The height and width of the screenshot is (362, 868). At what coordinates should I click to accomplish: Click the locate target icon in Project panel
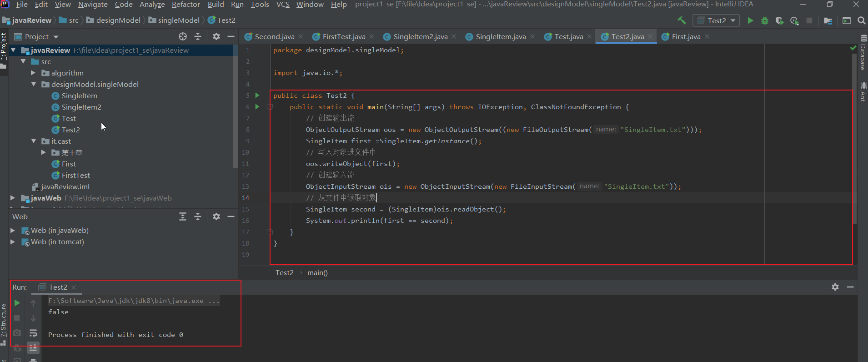(183, 36)
